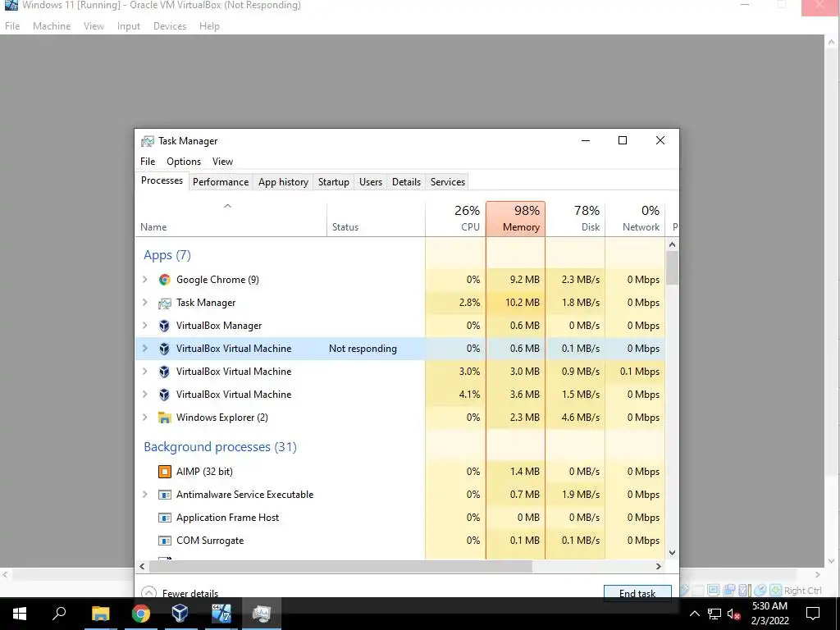Click the horizontal scrollbar thumb in Task Manager
Image resolution: width=840 pixels, height=630 pixels.
(340, 566)
